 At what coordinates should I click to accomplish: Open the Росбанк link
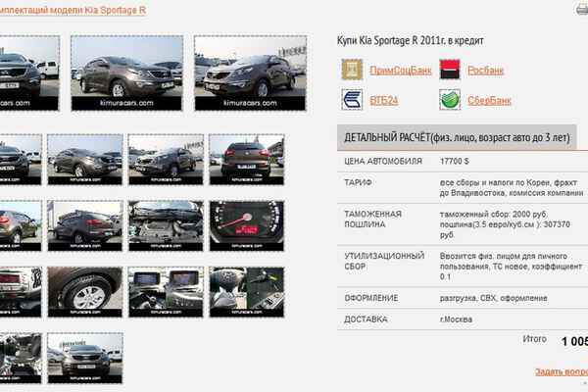click(x=485, y=71)
